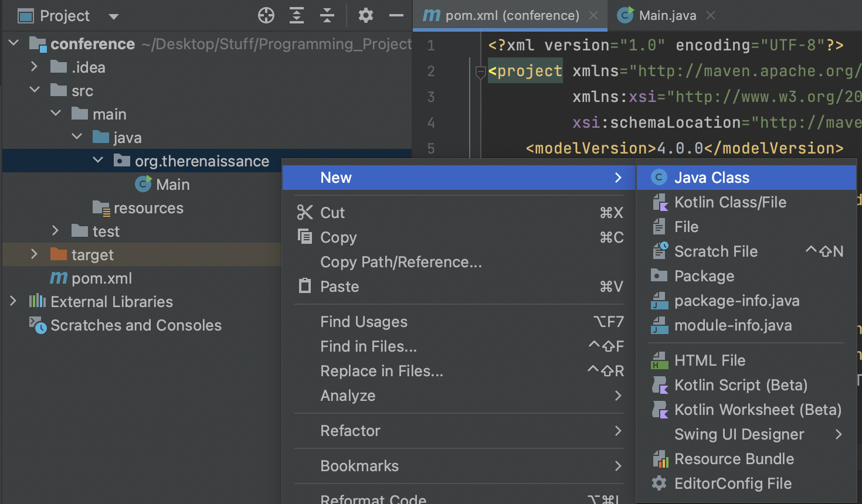This screenshot has width=862, height=504.
Task: Collapse the org.therenaissance package
Action: (98, 161)
